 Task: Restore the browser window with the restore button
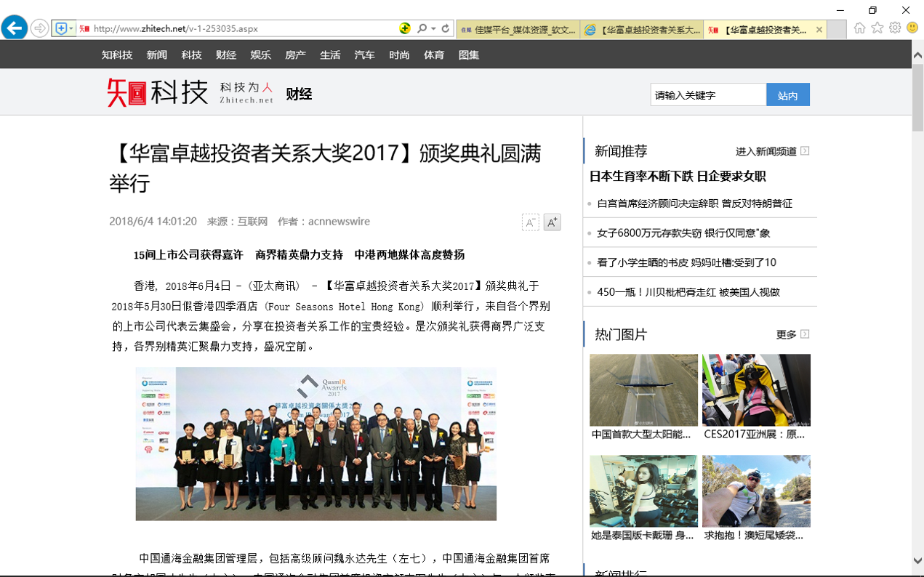click(872, 10)
